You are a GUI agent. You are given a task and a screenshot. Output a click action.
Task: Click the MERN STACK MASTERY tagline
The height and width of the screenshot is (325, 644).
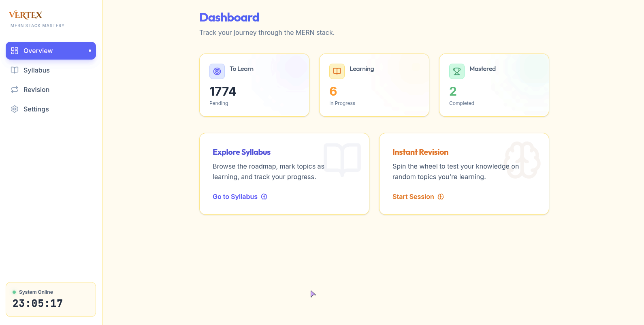pos(38,26)
